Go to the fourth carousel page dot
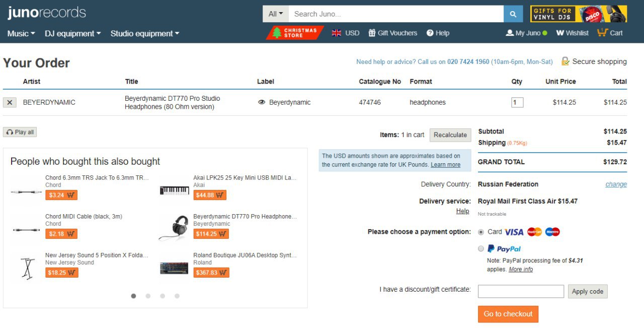This screenshot has height=328, width=644. click(177, 296)
